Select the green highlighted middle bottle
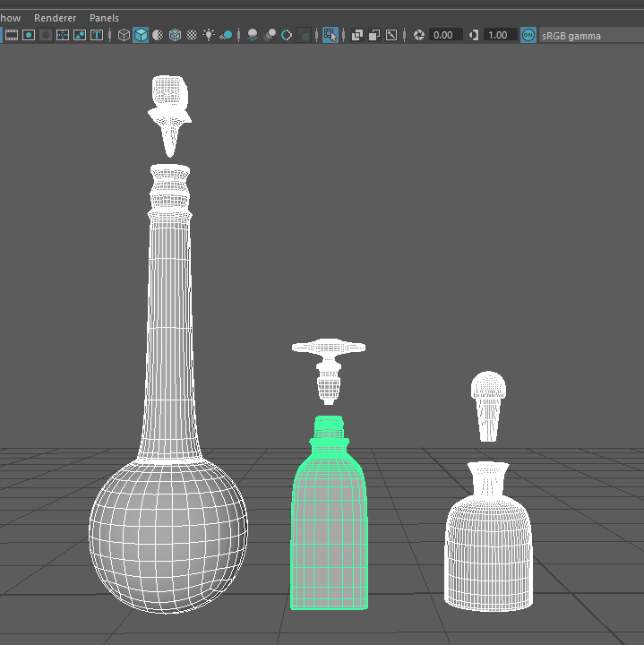This screenshot has height=645, width=644. point(329,529)
